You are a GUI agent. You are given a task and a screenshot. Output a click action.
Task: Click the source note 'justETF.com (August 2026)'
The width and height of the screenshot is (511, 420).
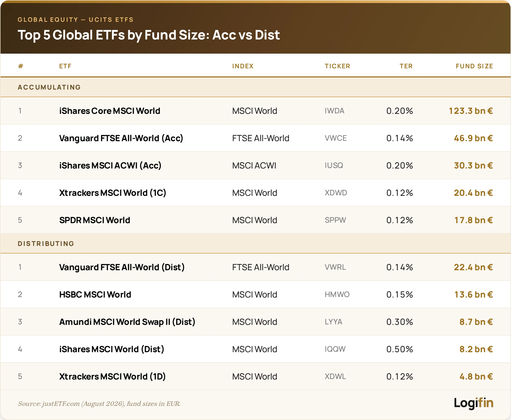click(x=84, y=404)
